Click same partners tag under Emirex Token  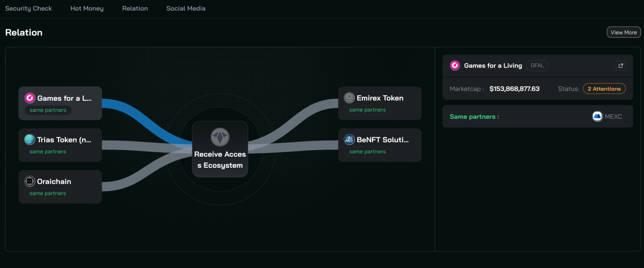click(x=367, y=110)
